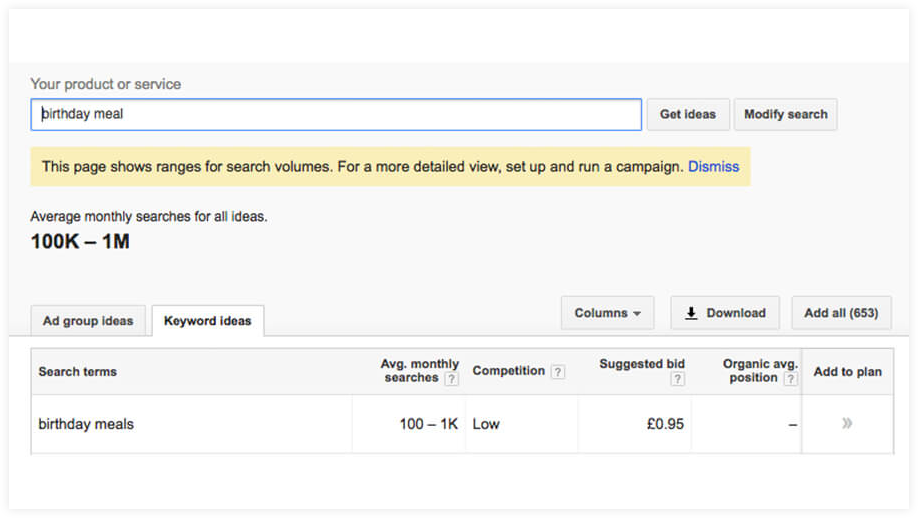The width and height of the screenshot is (918, 518).
Task: Dismiss the search volume notice
Action: coord(713,167)
